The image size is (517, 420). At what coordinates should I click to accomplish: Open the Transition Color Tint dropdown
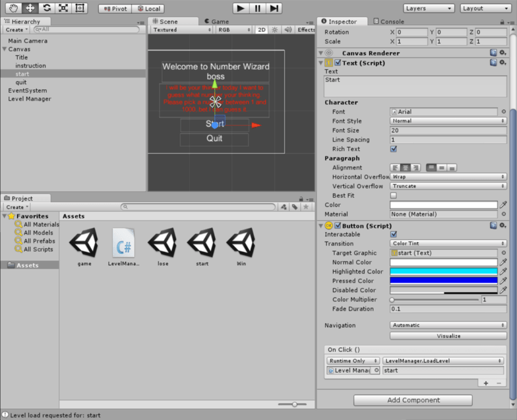pyautogui.click(x=448, y=243)
